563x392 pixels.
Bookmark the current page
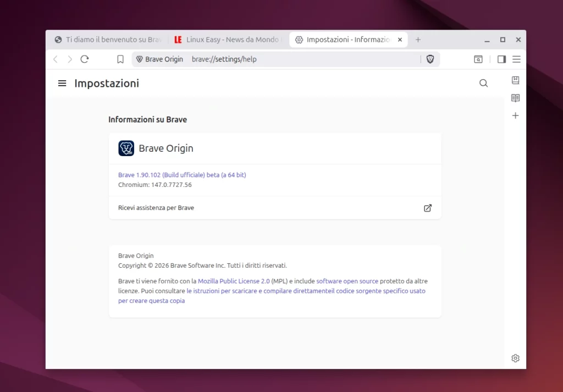pos(120,59)
